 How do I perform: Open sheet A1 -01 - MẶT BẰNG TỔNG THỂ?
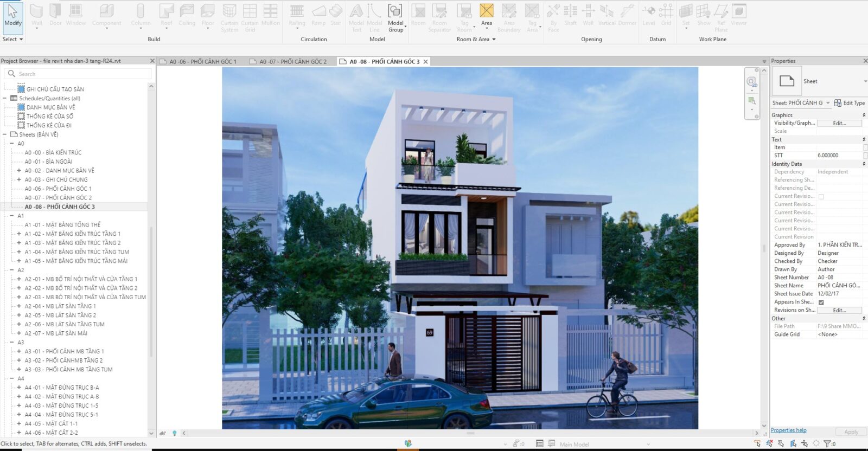[x=62, y=225]
